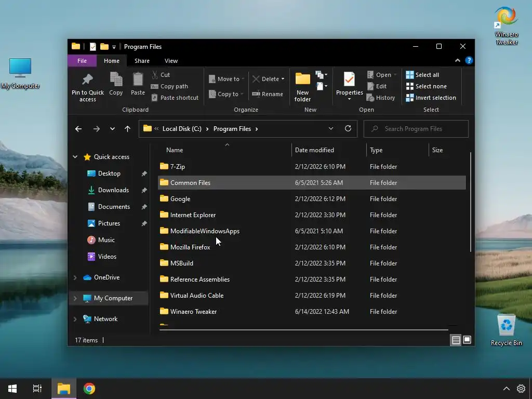
Task: Click New folder icon in title bar toolbar
Action: (x=104, y=46)
